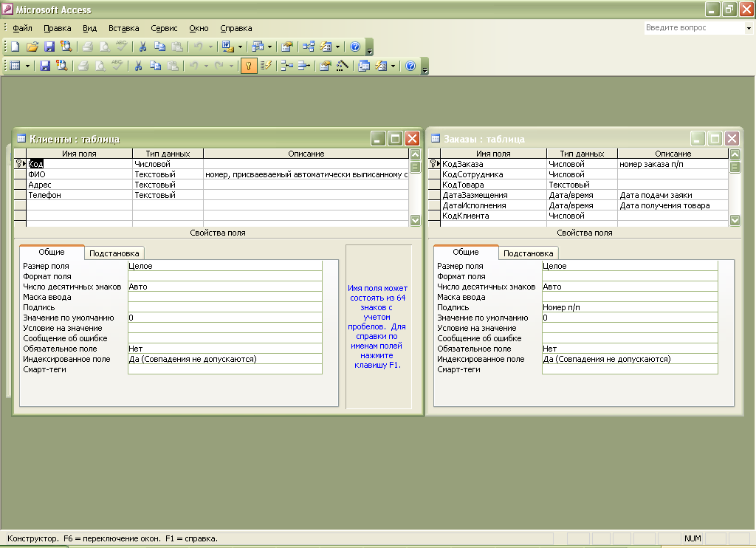This screenshot has height=548, width=756.
Task: Cut field using second toolbar scissors
Action: pyautogui.click(x=138, y=66)
